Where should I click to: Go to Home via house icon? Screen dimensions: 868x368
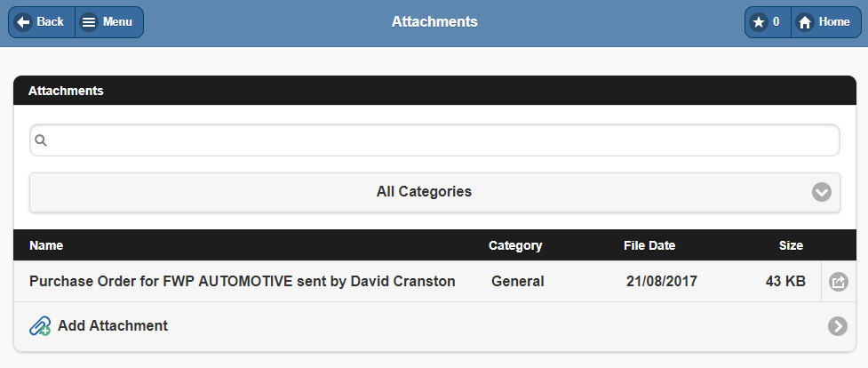(x=805, y=22)
